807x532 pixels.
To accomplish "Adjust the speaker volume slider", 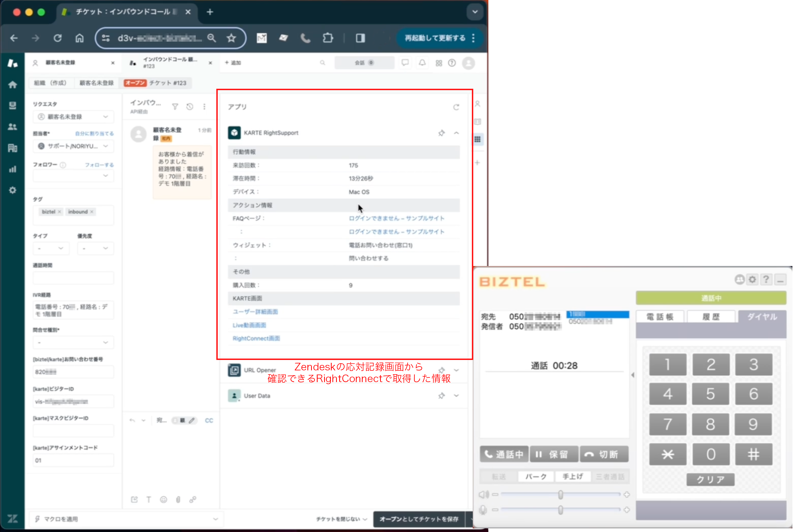I will tap(560, 495).
